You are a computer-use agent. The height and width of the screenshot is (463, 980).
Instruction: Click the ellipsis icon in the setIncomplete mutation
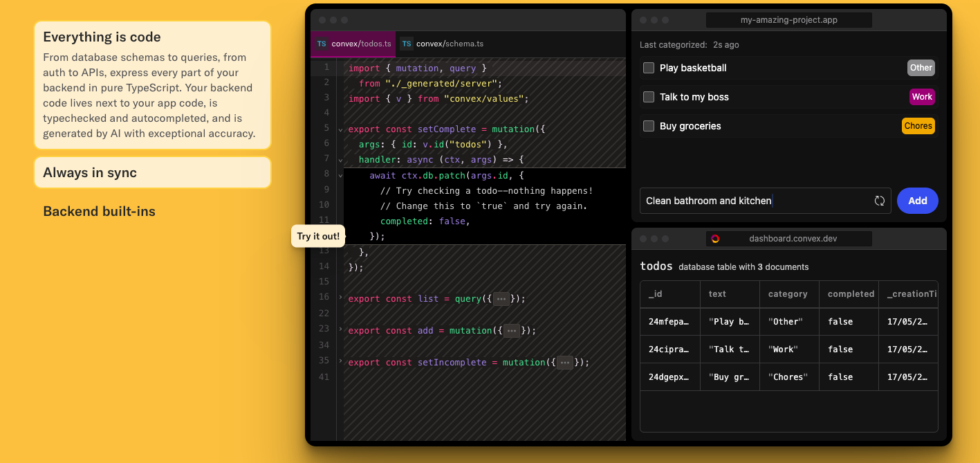(x=564, y=362)
